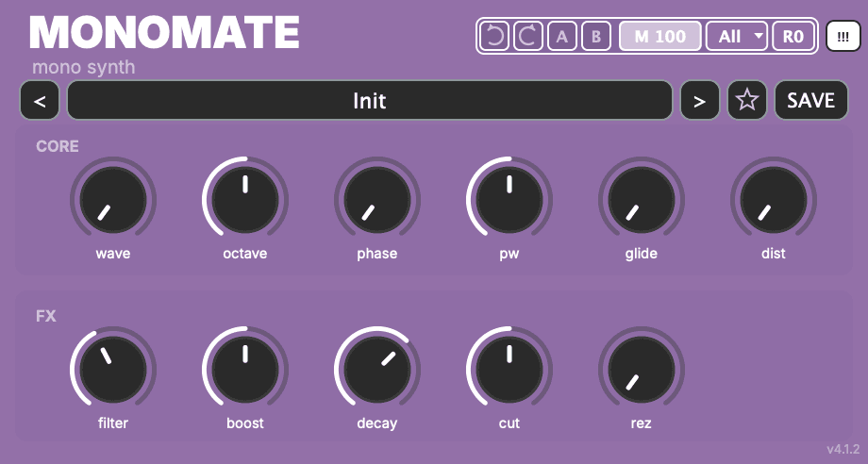Click the boost knob
Screen dimensions: 868x464
pos(245,370)
